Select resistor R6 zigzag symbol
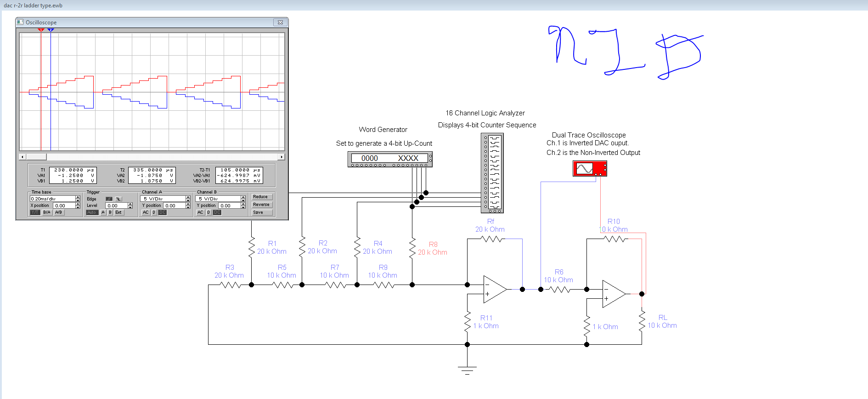The width and height of the screenshot is (868, 399). (x=560, y=290)
